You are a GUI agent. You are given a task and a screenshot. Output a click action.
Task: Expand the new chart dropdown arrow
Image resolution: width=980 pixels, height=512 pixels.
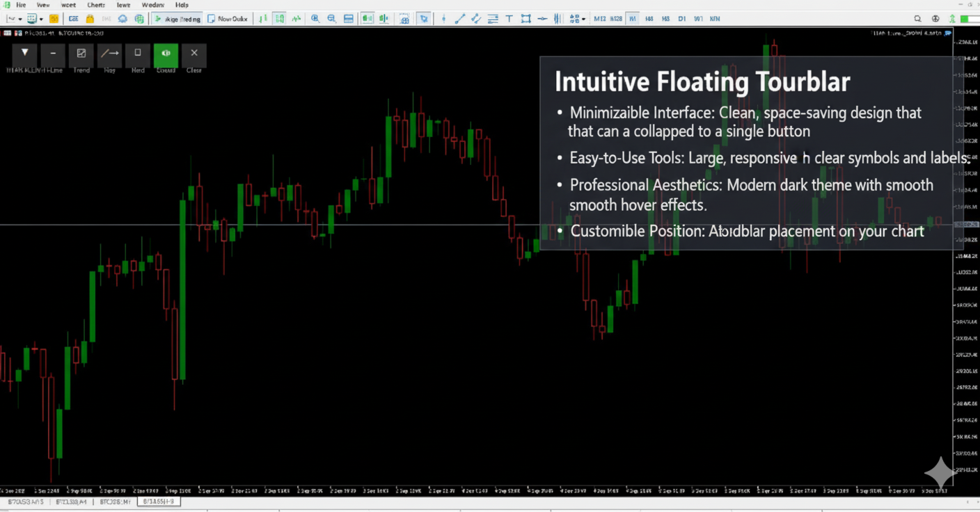click(19, 19)
